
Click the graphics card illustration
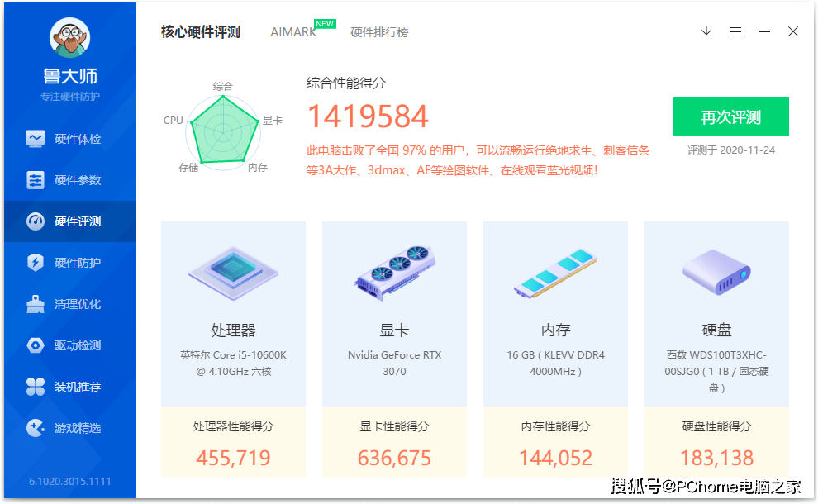point(394,273)
